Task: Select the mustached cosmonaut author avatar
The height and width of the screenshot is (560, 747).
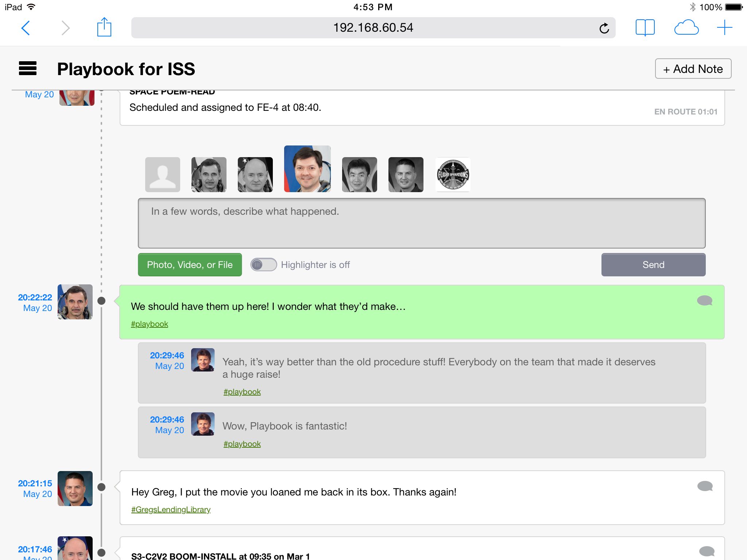Action: (209, 175)
